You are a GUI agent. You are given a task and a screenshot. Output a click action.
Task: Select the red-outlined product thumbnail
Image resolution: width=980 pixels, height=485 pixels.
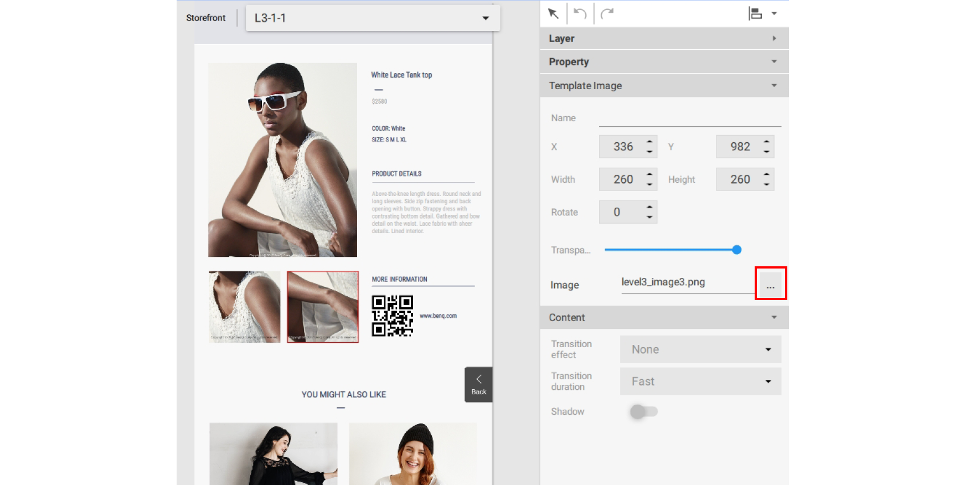point(323,307)
